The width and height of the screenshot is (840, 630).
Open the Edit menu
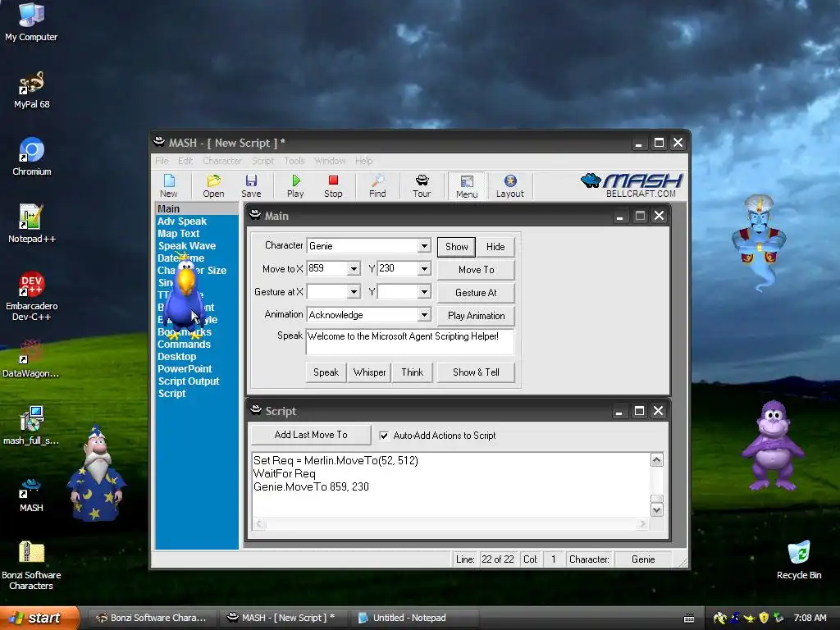pyautogui.click(x=185, y=161)
